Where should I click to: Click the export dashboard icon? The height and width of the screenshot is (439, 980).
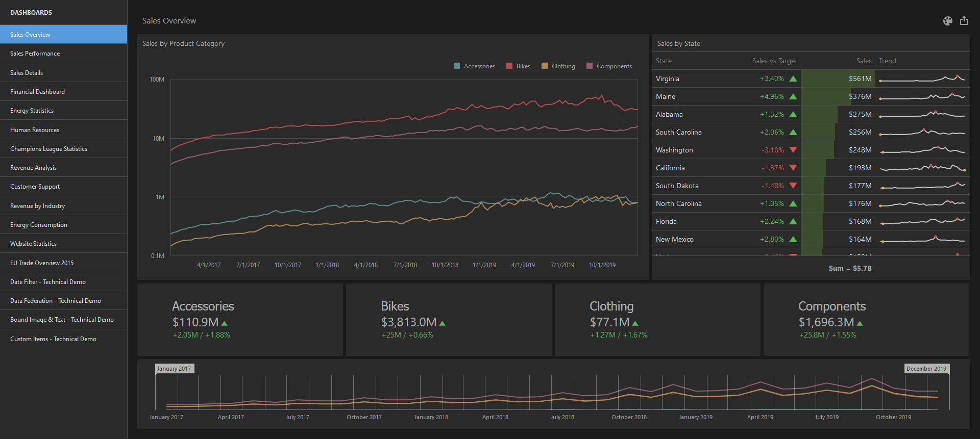coord(964,21)
